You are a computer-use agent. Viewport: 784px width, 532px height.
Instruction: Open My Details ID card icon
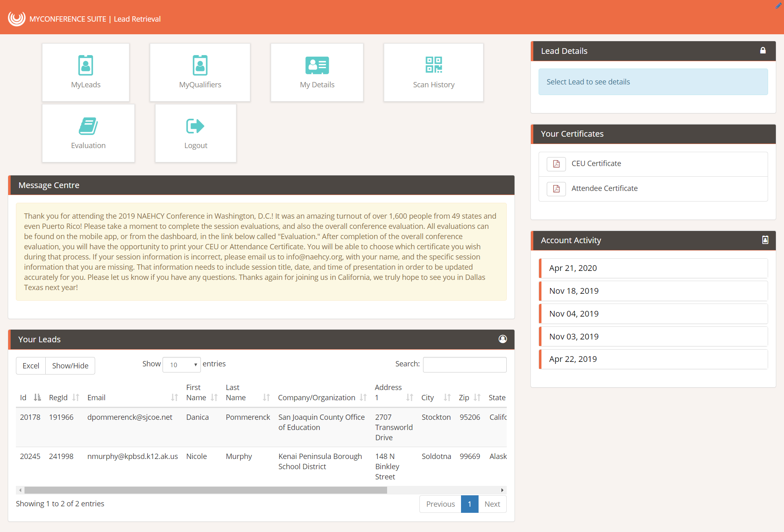pos(317,65)
